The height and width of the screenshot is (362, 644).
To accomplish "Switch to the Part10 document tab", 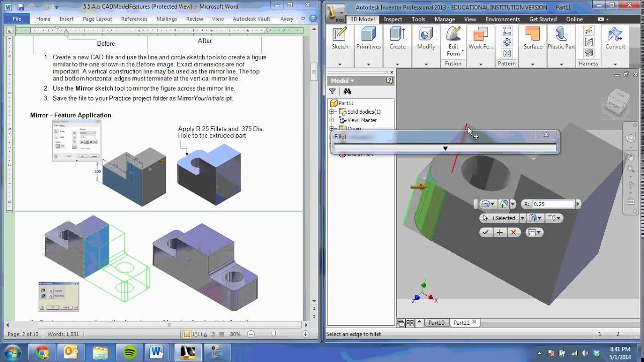I will coord(436,323).
